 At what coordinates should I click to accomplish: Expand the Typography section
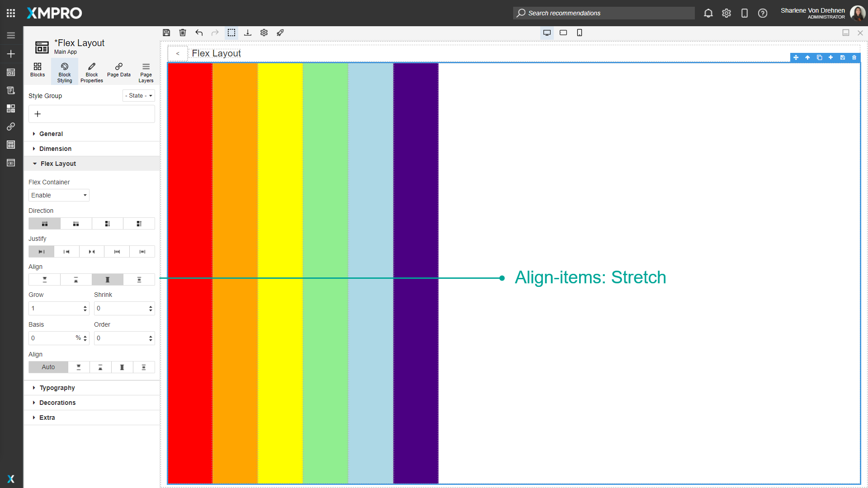(x=57, y=388)
